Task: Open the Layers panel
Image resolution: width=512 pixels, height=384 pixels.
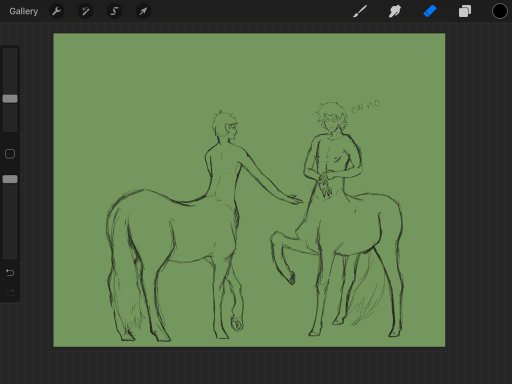Action: tap(465, 11)
